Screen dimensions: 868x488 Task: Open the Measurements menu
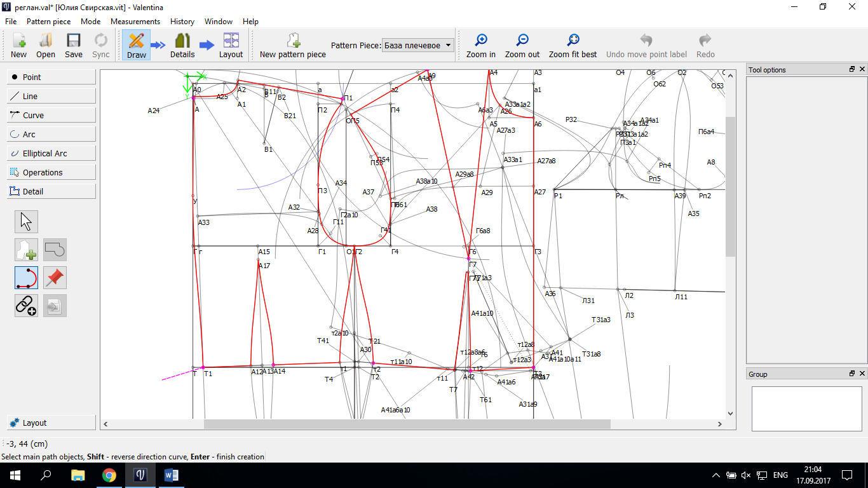tap(135, 22)
